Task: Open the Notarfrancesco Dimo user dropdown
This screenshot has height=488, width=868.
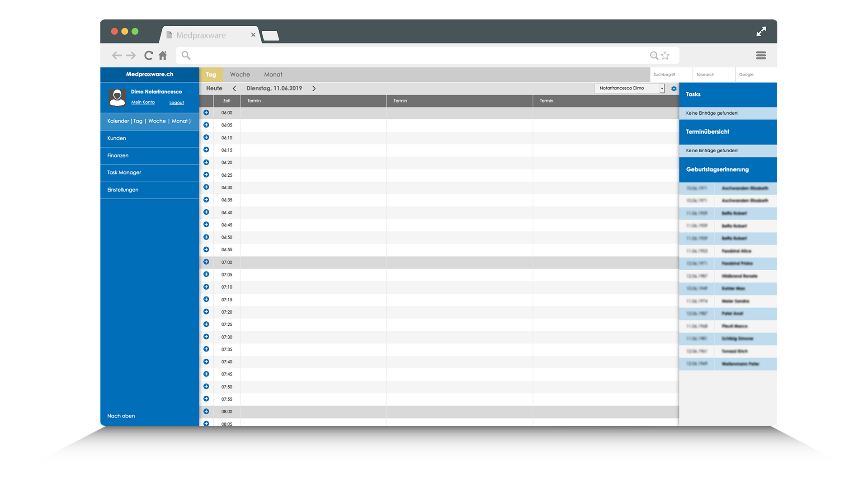Action: click(x=629, y=88)
